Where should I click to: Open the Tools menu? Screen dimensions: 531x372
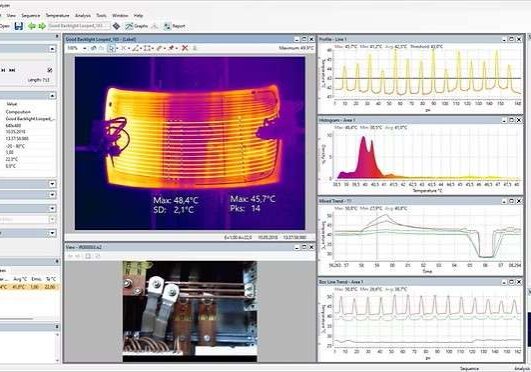[101, 16]
